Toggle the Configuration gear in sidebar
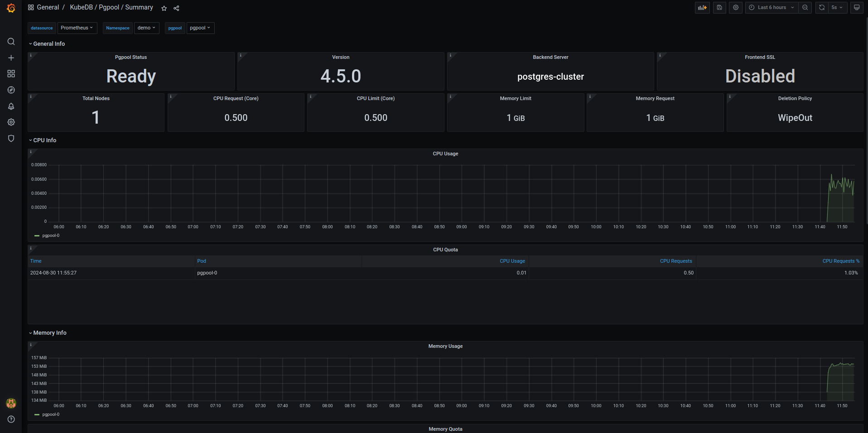This screenshot has width=868, height=433. point(11,122)
